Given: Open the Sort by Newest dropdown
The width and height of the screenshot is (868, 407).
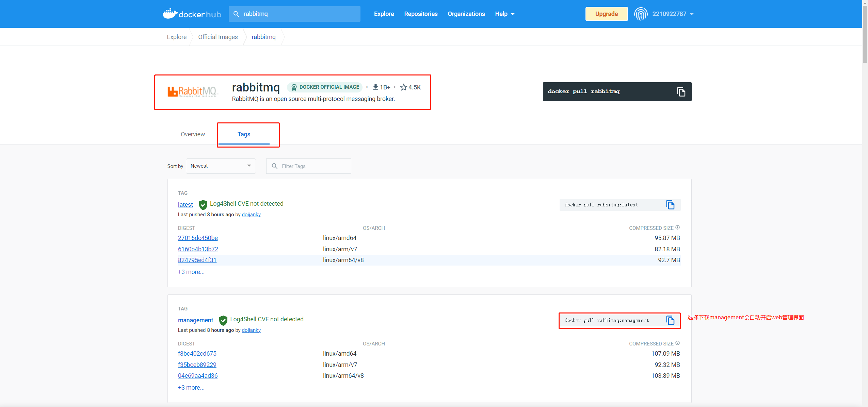Looking at the screenshot, I should (221, 166).
